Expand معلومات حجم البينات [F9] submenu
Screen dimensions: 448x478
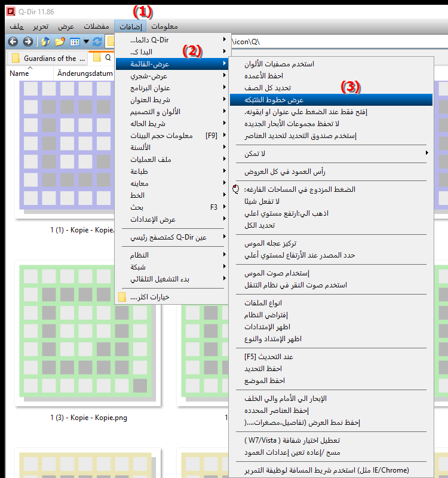tap(172, 136)
